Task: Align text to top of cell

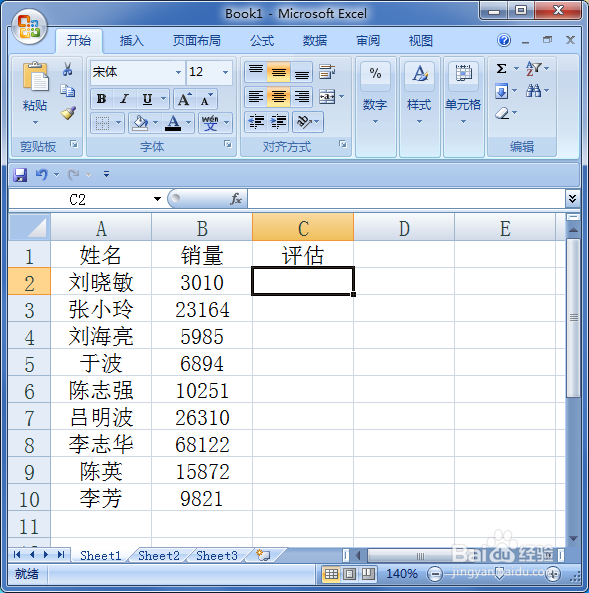Action: 256,71
